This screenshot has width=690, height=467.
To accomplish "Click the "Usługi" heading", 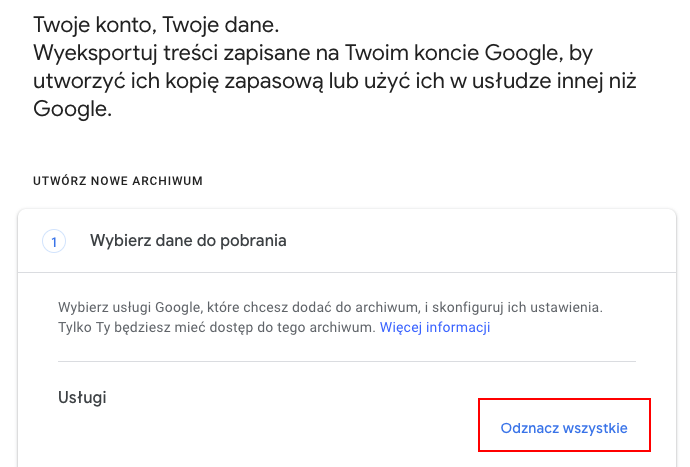I will 82,398.
